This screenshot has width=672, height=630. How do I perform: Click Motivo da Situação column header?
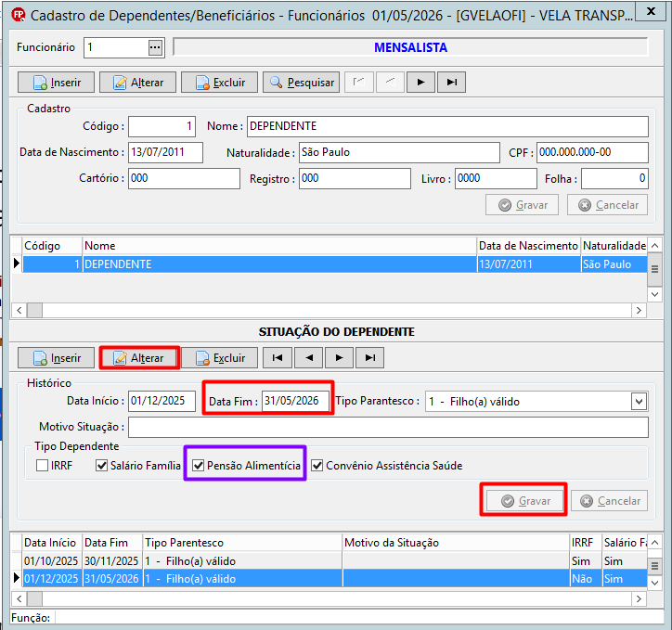point(456,543)
